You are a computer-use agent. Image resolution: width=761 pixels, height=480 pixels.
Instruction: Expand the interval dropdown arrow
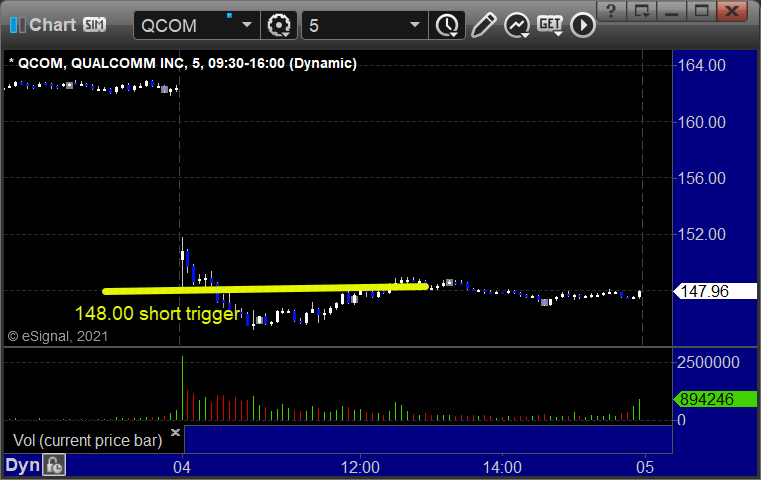coord(415,24)
